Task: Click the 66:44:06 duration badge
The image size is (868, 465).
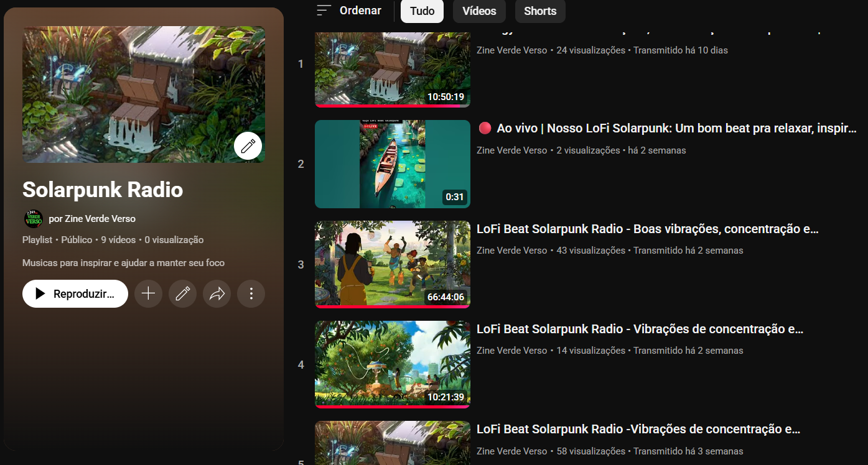Action: [x=446, y=297]
